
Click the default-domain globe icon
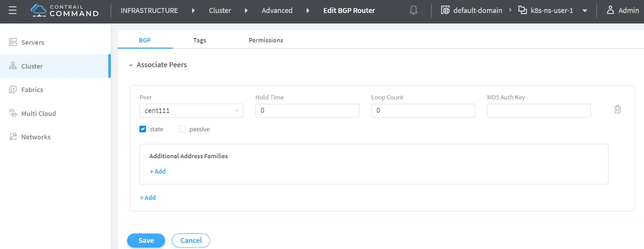[x=445, y=11]
